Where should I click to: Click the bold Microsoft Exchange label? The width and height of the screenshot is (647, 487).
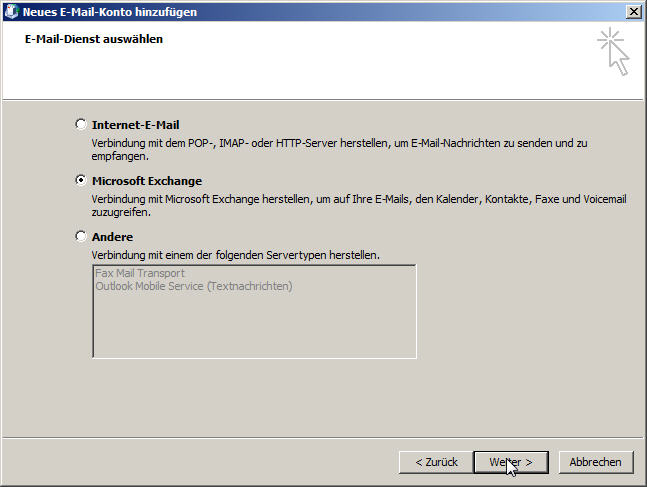coord(147,181)
